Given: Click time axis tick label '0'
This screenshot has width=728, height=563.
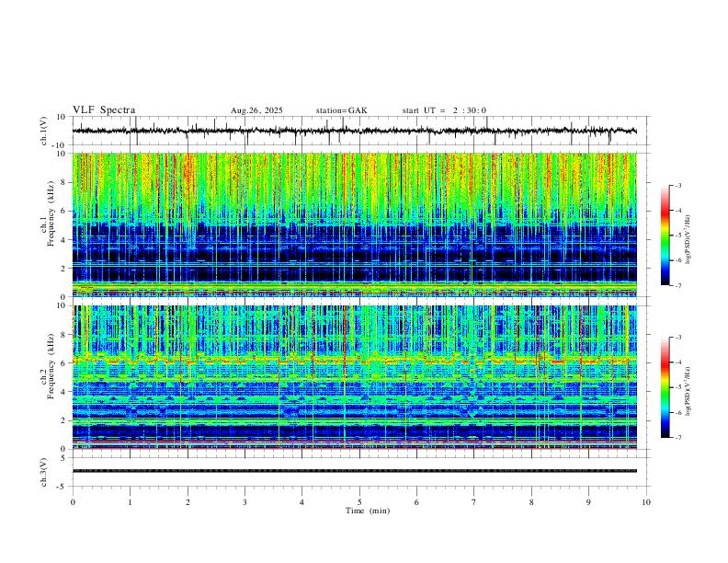Looking at the screenshot, I should 73,502.
